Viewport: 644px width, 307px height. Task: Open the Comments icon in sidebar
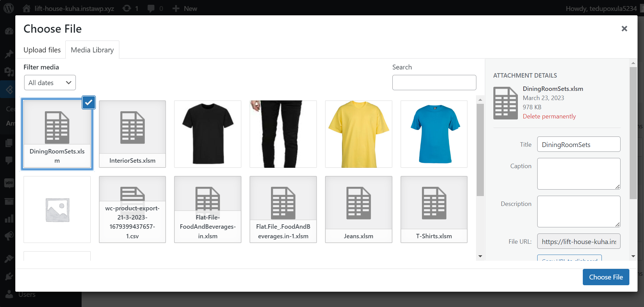click(x=9, y=160)
